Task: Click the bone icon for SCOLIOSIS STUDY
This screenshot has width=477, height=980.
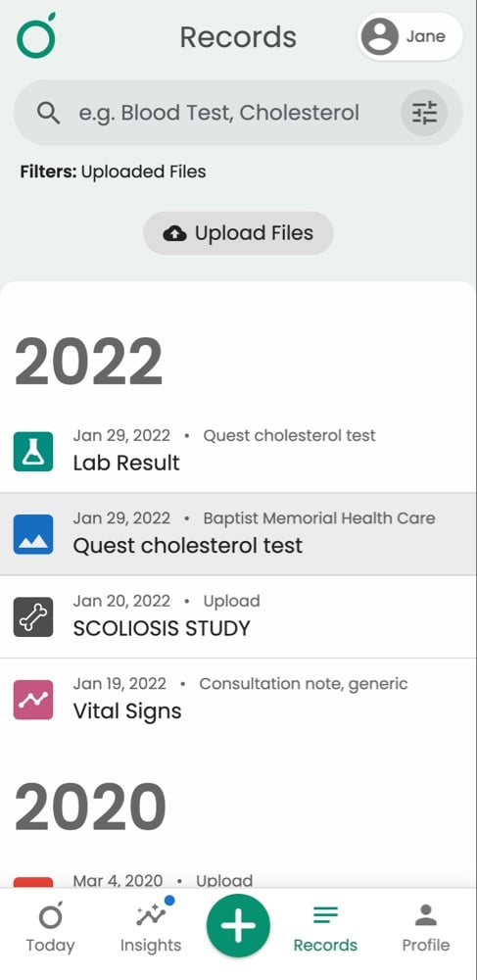Action: pyautogui.click(x=33, y=616)
